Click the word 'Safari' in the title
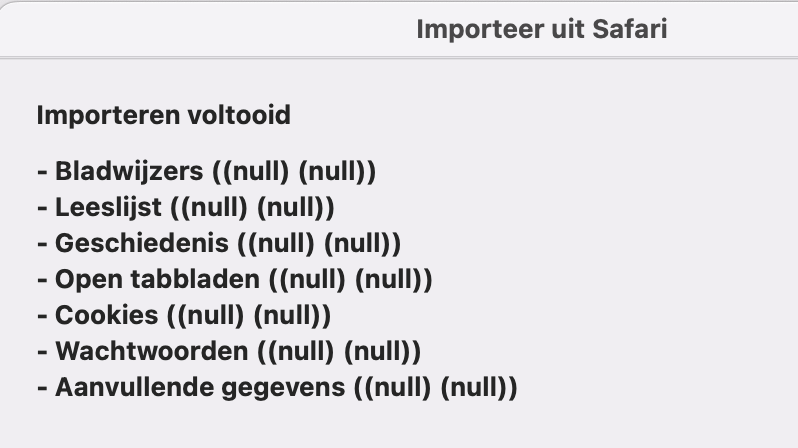 click(x=633, y=29)
